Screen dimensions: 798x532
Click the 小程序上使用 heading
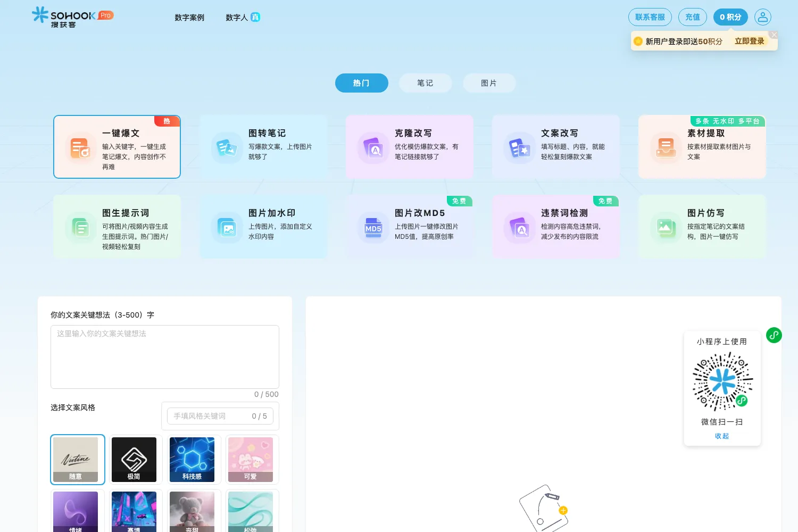click(x=722, y=342)
